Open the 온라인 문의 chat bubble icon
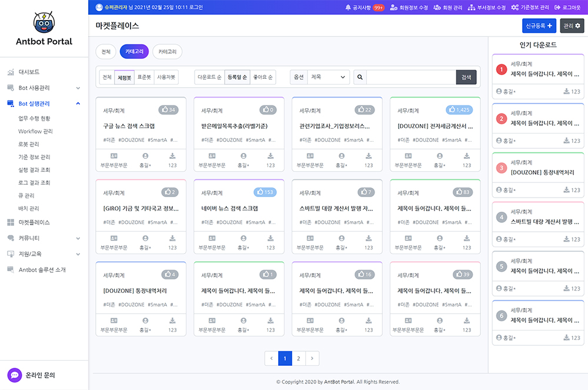The height and width of the screenshot is (390, 588). (14, 375)
